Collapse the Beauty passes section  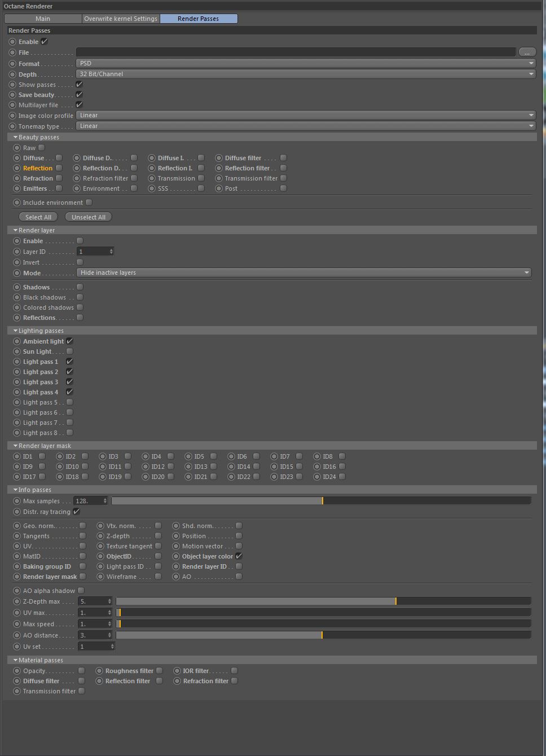coord(15,137)
